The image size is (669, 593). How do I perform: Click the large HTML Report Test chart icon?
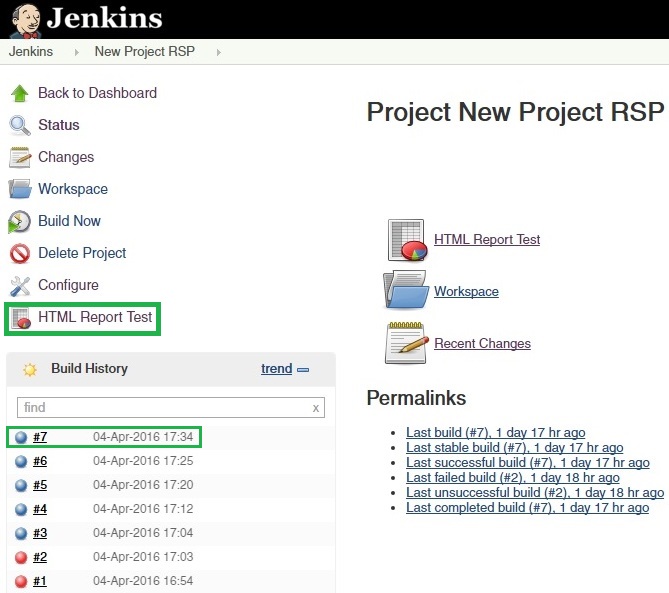tap(407, 240)
